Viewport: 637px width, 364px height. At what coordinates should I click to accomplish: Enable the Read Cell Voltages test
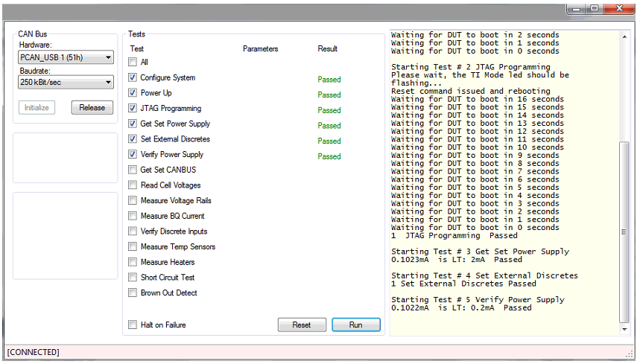pyautogui.click(x=133, y=185)
